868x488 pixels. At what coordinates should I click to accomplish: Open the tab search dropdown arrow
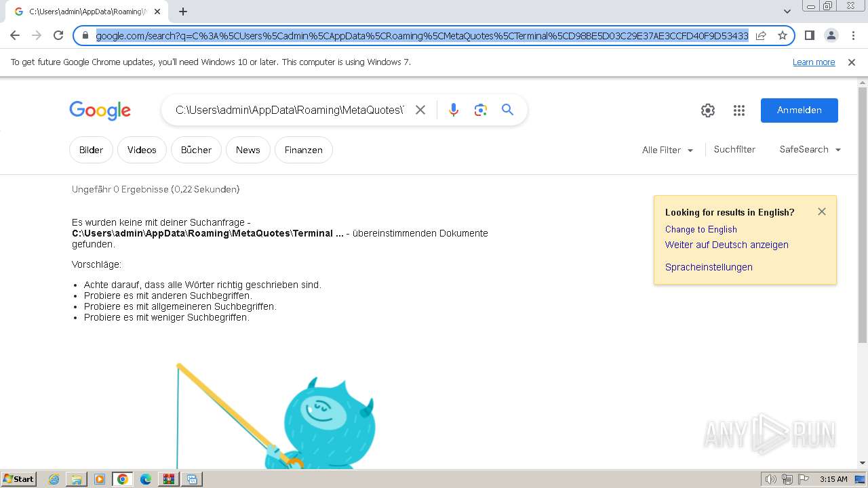coord(787,12)
